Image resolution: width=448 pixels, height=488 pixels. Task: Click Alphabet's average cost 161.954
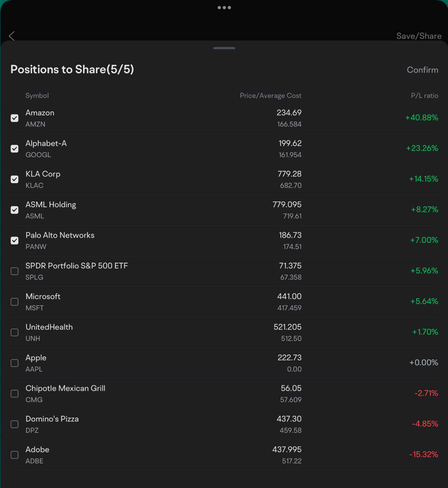290,155
